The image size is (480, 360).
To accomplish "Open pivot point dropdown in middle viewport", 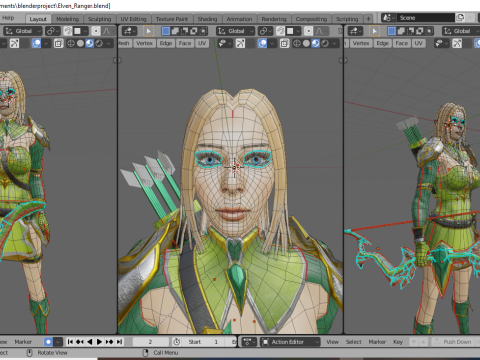I will click(x=266, y=31).
